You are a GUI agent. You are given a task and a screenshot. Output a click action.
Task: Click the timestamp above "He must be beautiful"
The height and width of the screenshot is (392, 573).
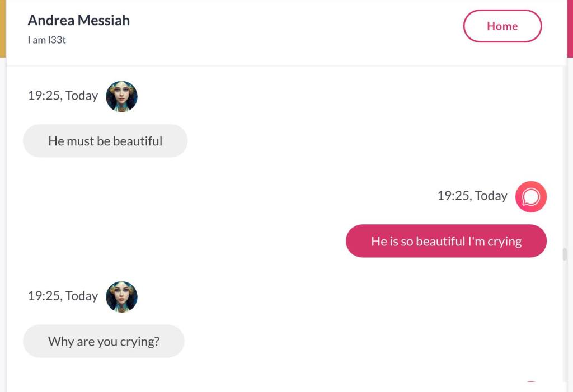coord(63,96)
